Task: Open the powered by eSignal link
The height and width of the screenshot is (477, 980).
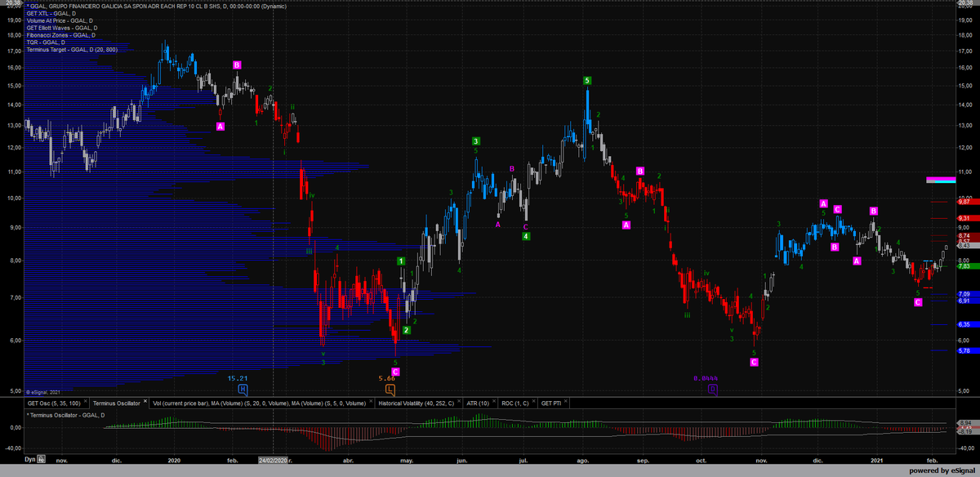Action: point(942,470)
